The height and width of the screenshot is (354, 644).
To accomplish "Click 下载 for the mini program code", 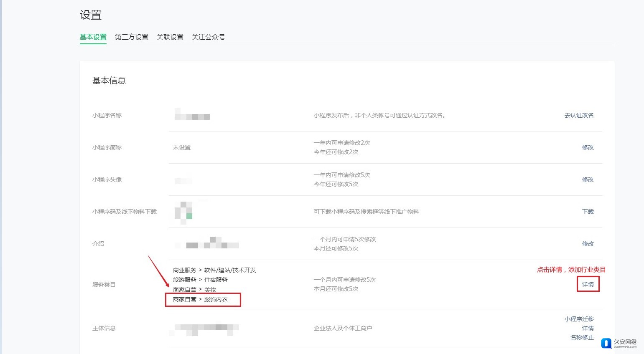I will tap(588, 212).
